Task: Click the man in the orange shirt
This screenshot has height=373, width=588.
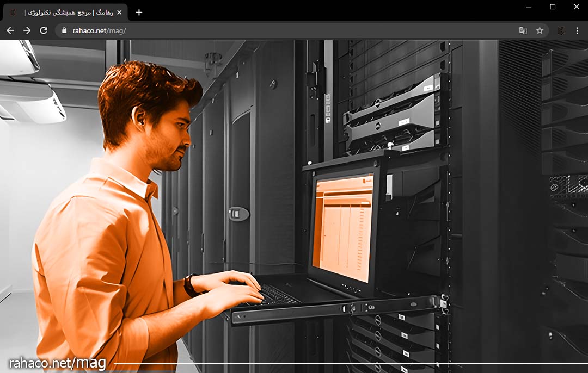Action: [x=109, y=245]
